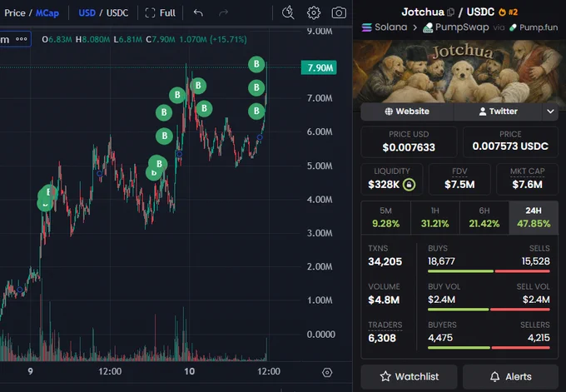This screenshot has width=566, height=392.
Task: Open chart settings gear
Action: (x=314, y=12)
